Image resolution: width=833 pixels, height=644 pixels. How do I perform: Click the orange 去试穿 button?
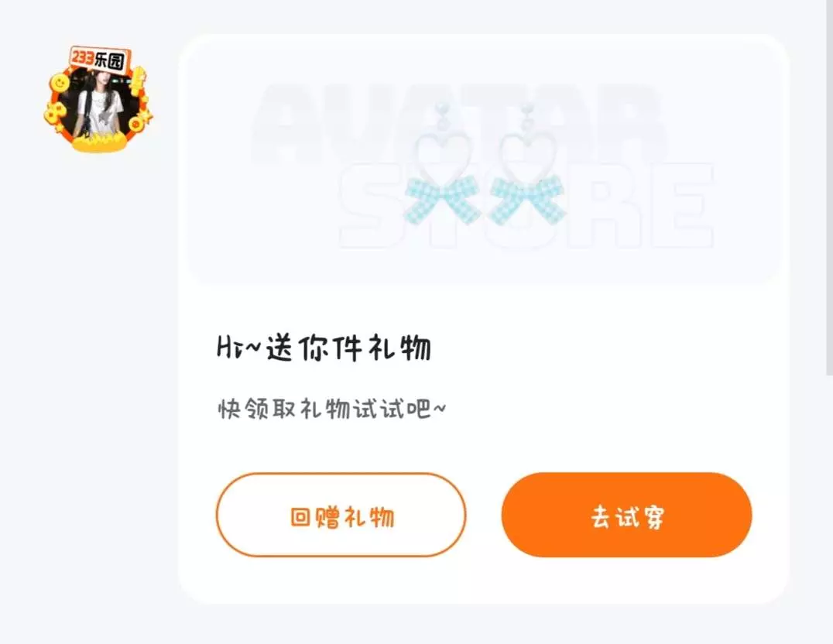coord(626,515)
